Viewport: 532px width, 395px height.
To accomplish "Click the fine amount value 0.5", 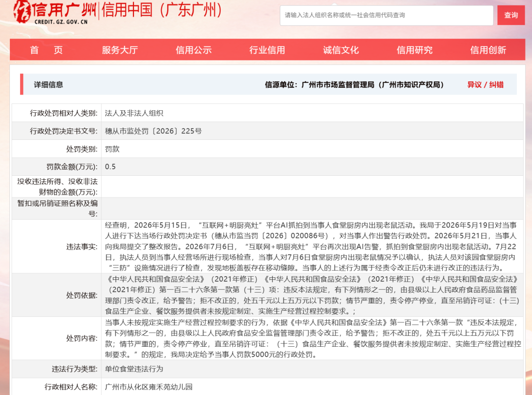I will [110, 166].
